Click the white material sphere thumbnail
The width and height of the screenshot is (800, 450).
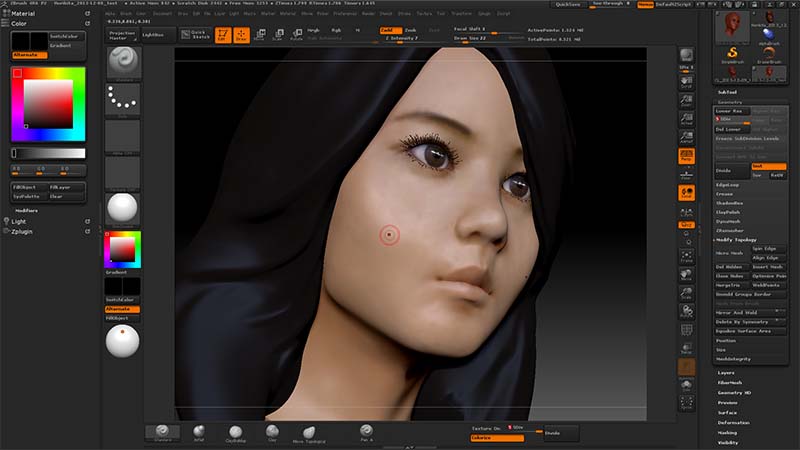click(122, 208)
